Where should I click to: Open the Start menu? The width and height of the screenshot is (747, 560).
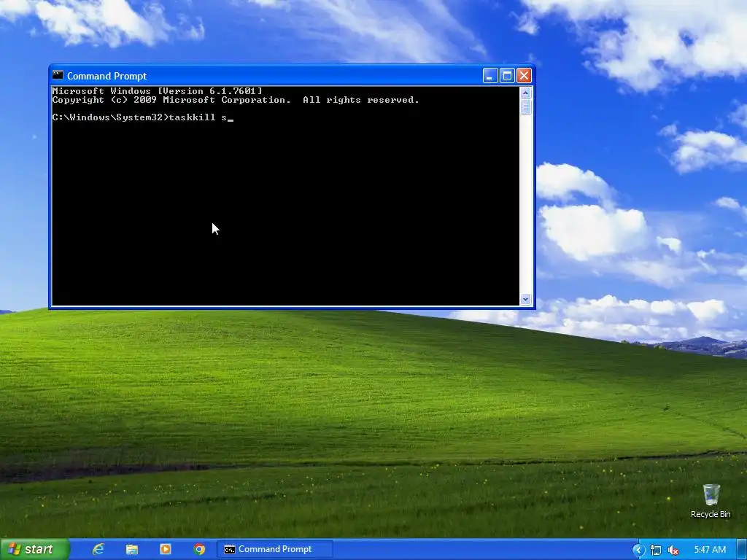pos(34,549)
